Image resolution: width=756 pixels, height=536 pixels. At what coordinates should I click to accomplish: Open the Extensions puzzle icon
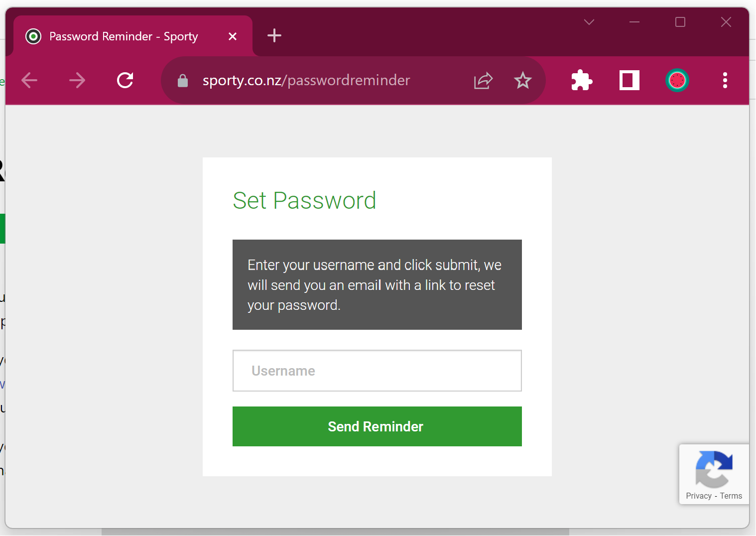point(581,80)
